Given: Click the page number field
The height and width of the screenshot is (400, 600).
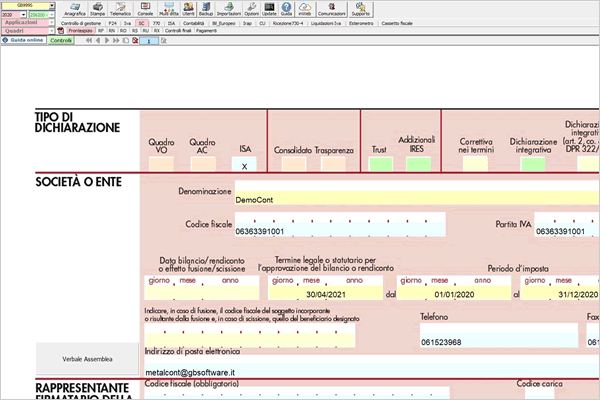Looking at the screenshot, I should 149,41.
